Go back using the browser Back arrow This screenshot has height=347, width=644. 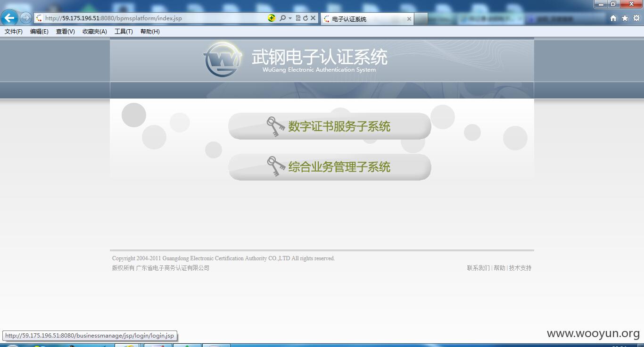pyautogui.click(x=9, y=18)
